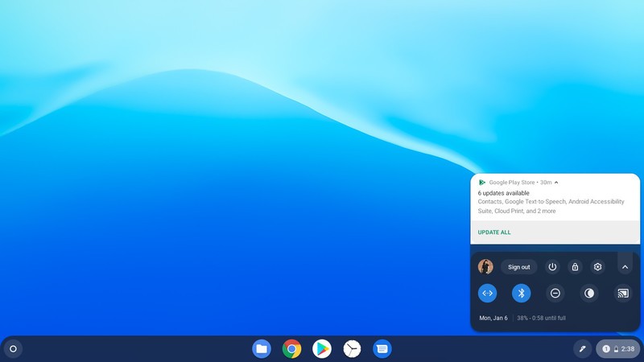Image resolution: width=644 pixels, height=362 pixels.
Task: Click the Sign out button
Action: coord(519,267)
